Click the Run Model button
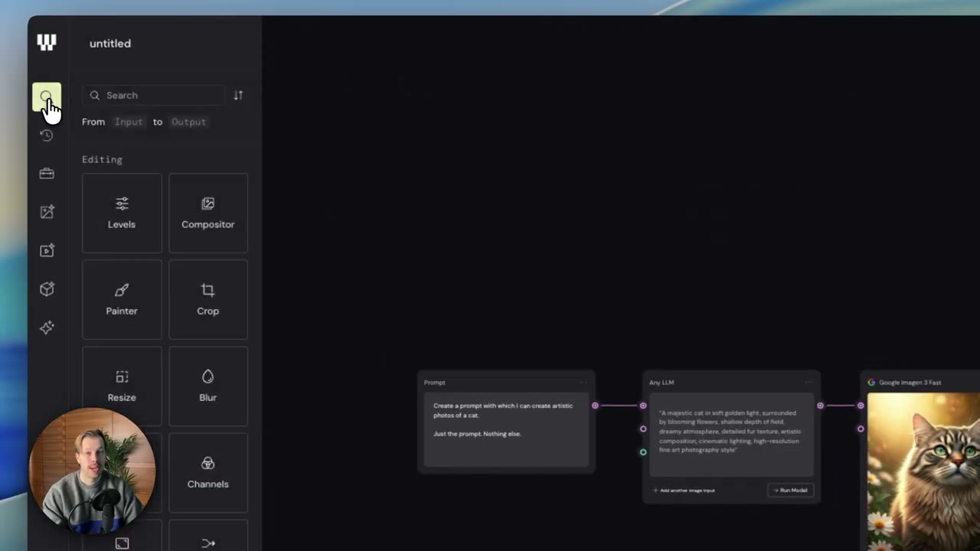980x551 pixels. point(790,490)
